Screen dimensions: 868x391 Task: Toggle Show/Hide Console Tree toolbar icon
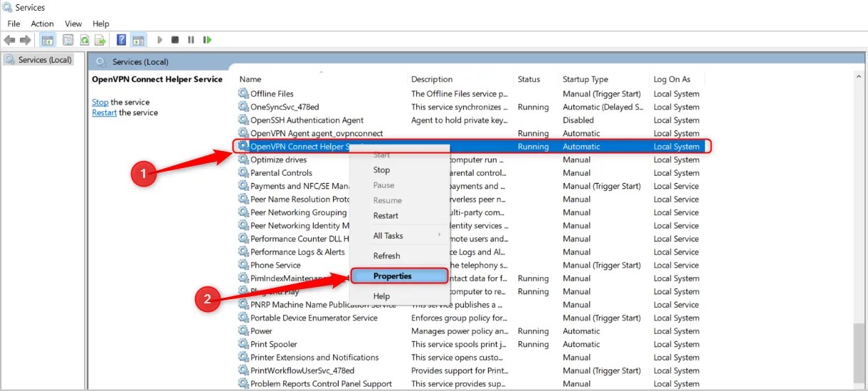[x=48, y=40]
